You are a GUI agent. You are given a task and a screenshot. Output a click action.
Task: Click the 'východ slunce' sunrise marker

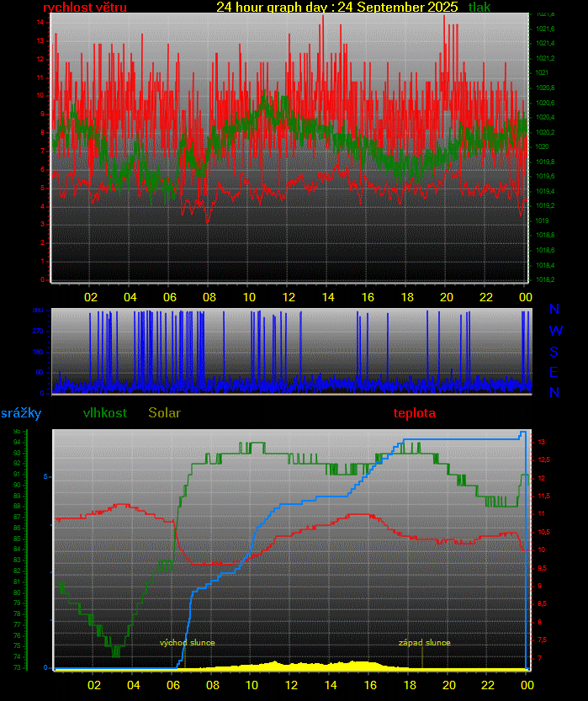(x=188, y=643)
